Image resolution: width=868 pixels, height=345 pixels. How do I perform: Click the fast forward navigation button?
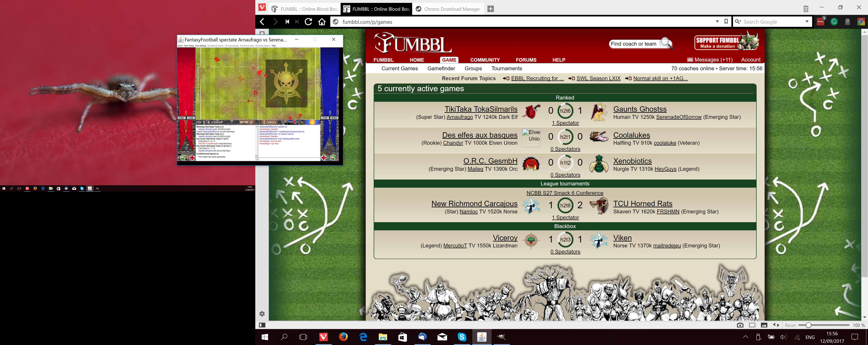click(297, 22)
